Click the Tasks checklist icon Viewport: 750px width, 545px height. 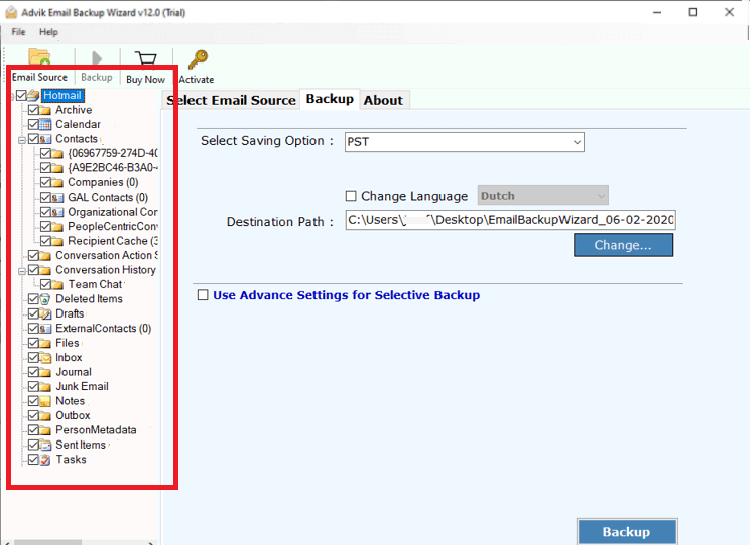pyautogui.click(x=45, y=460)
